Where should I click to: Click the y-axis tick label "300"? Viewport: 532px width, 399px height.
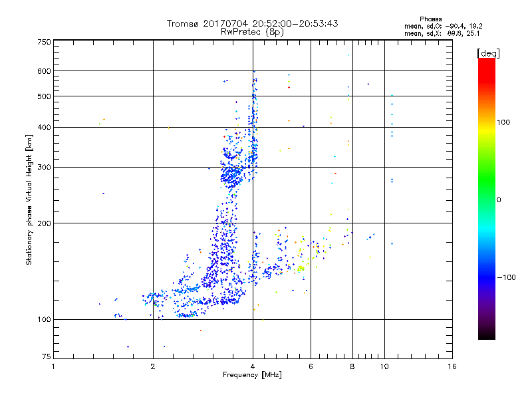pos(45,167)
